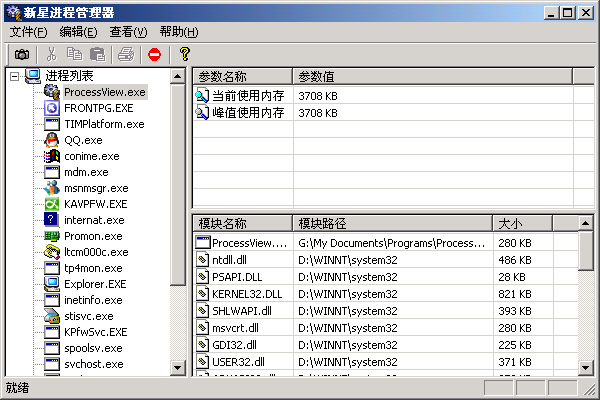Click the copy icon in toolbar
This screenshot has width=600, height=400.
point(74,54)
